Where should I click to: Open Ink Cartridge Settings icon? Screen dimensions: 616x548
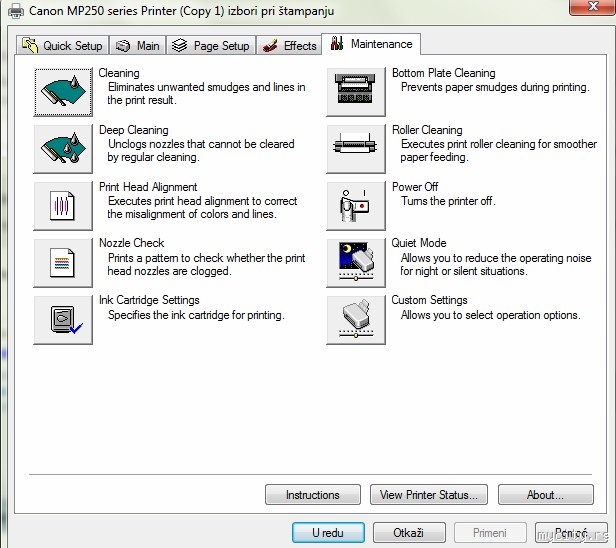point(63,320)
